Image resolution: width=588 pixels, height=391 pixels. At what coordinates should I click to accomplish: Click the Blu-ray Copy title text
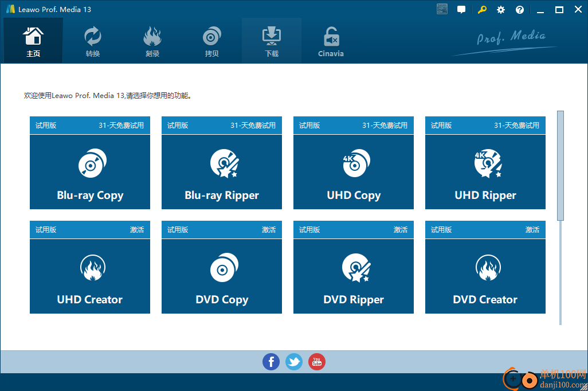[x=90, y=196]
